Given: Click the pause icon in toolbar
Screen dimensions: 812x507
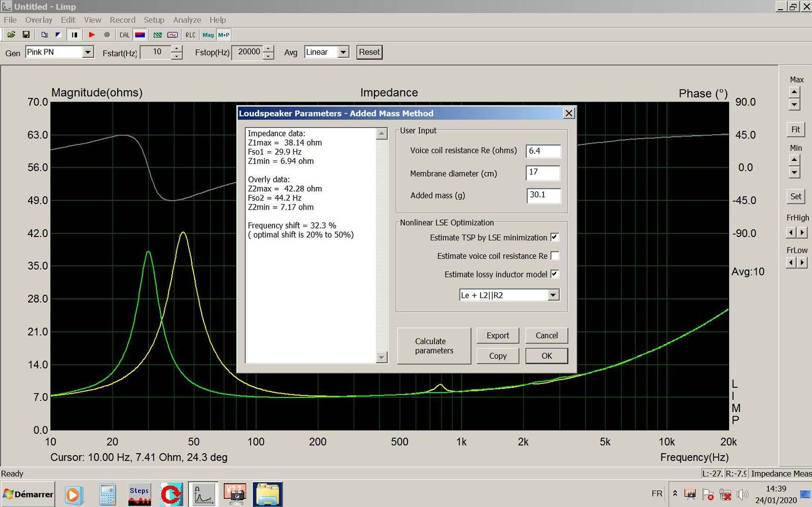Looking at the screenshot, I should tap(75, 35).
